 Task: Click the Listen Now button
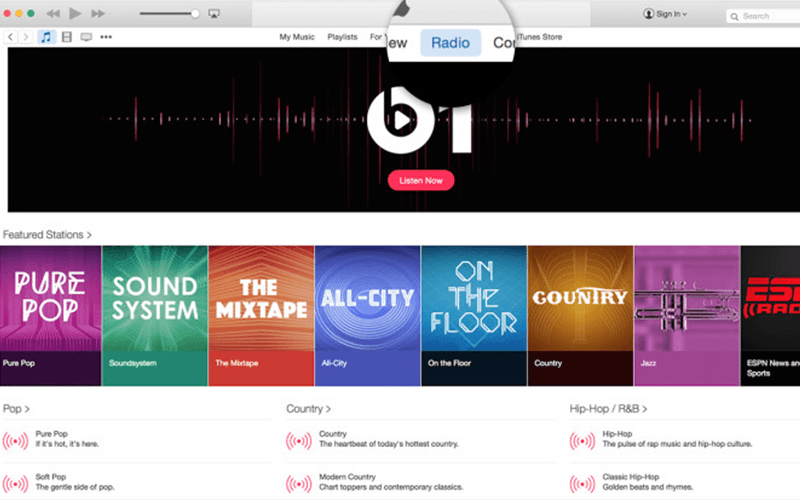pos(421,180)
